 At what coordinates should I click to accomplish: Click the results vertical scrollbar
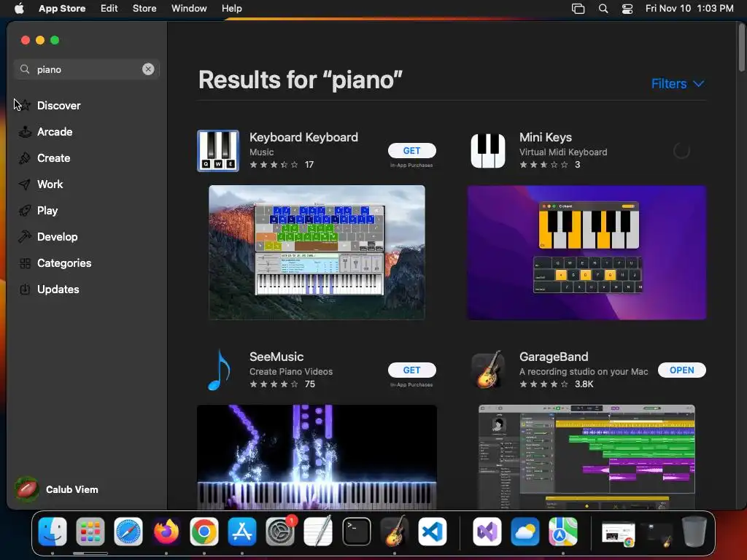pos(742,47)
